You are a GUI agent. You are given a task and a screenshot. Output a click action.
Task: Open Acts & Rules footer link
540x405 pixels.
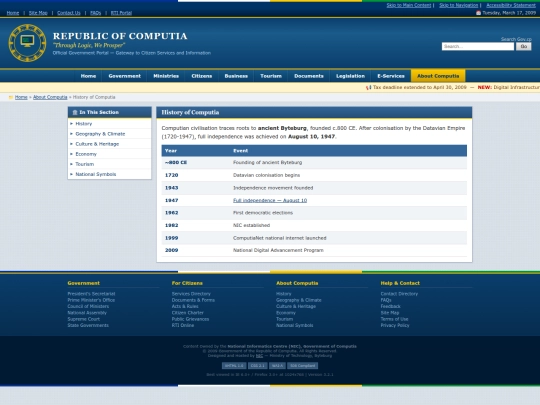click(x=185, y=306)
